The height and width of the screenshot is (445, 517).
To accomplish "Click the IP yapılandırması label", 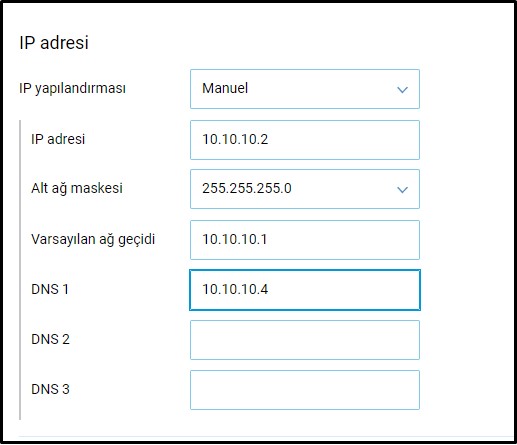I will tap(72, 89).
